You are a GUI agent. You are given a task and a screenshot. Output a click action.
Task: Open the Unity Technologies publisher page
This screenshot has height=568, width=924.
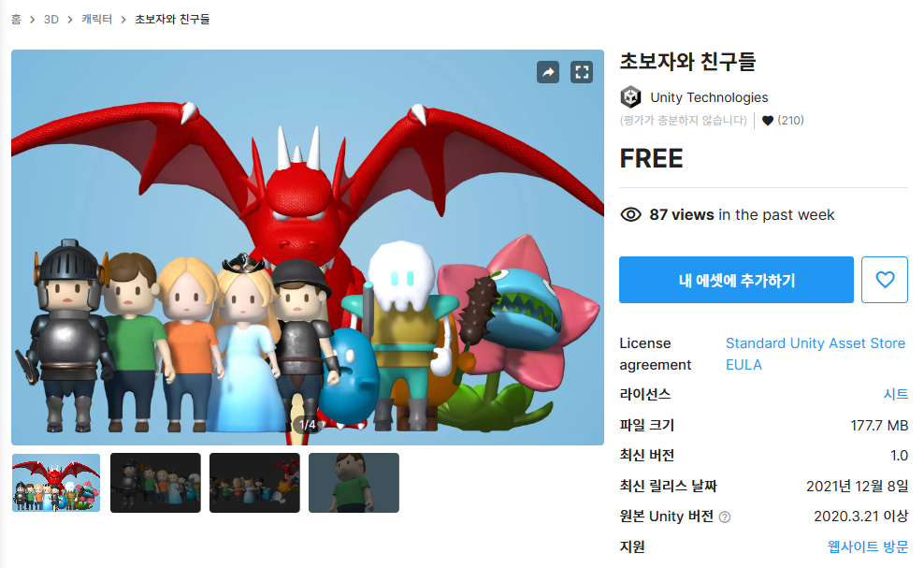click(709, 97)
